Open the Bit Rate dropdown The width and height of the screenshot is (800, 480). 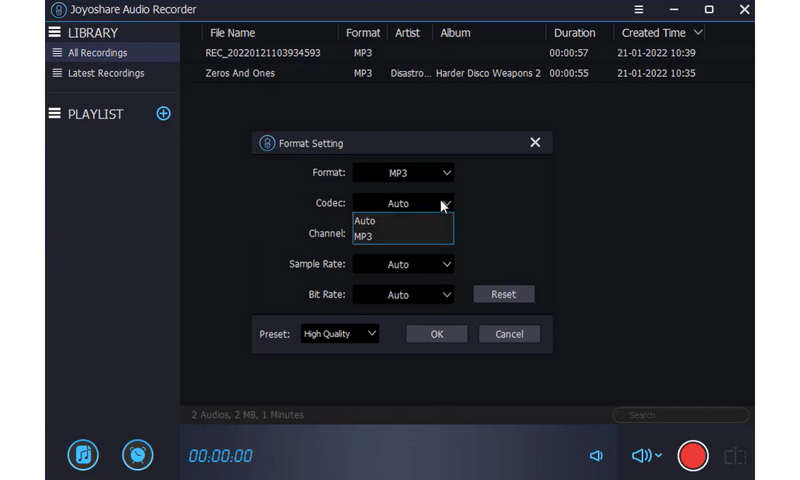point(403,294)
